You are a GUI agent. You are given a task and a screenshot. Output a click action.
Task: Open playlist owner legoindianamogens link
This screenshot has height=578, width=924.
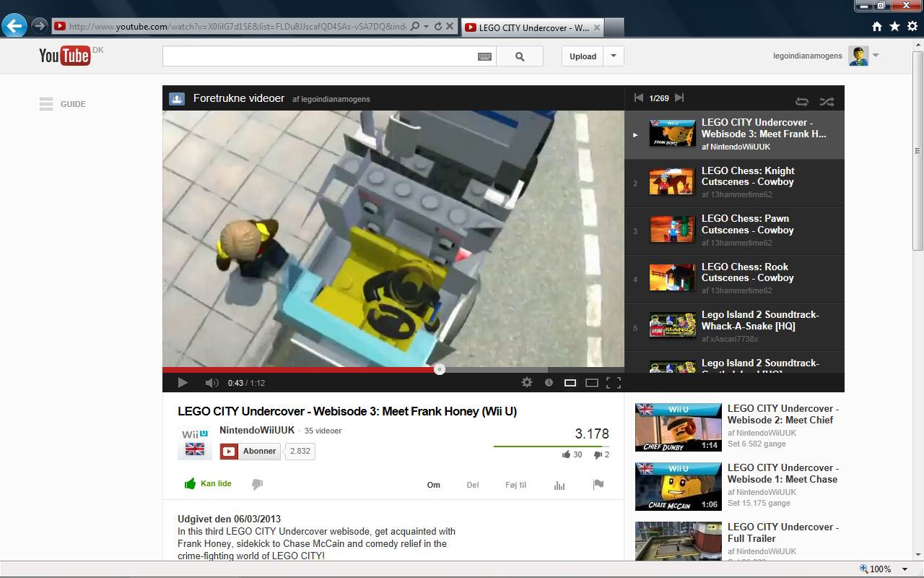(336, 99)
